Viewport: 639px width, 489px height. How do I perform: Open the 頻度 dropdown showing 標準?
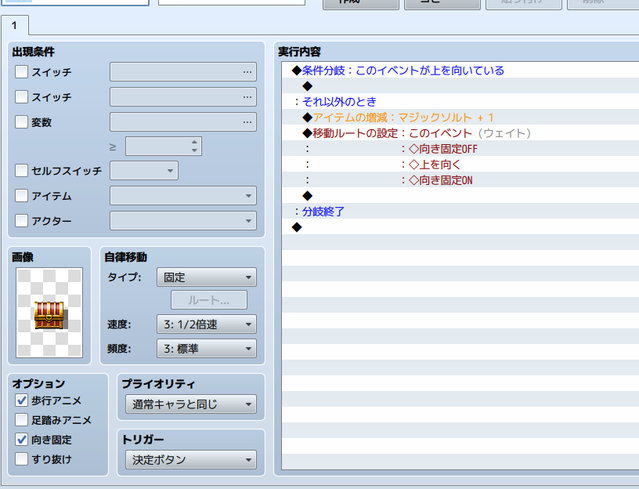pyautogui.click(x=207, y=349)
